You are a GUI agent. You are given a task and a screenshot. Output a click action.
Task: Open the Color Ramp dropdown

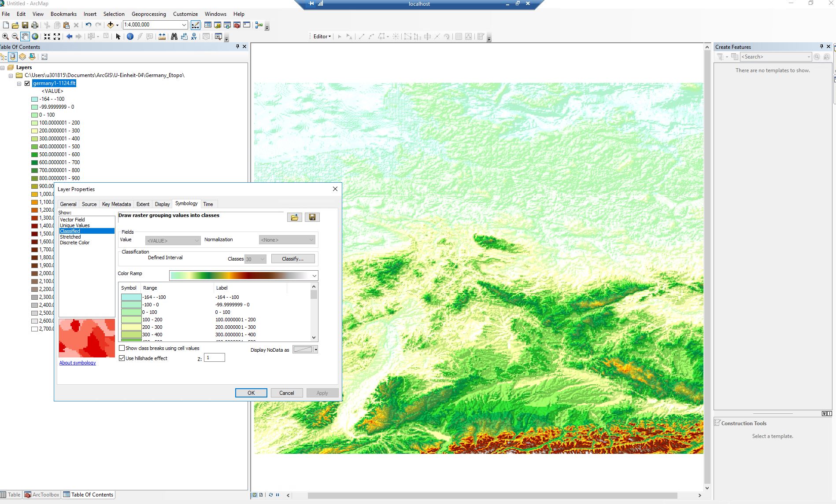pyautogui.click(x=314, y=275)
